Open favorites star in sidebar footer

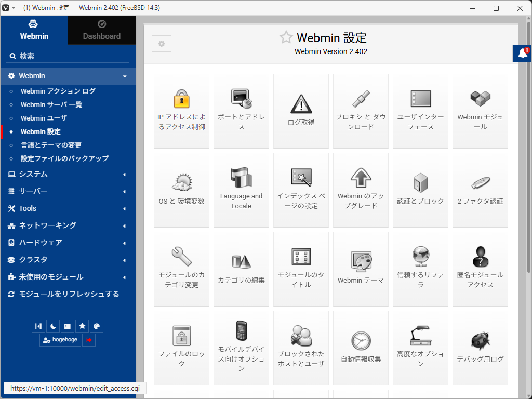82,326
